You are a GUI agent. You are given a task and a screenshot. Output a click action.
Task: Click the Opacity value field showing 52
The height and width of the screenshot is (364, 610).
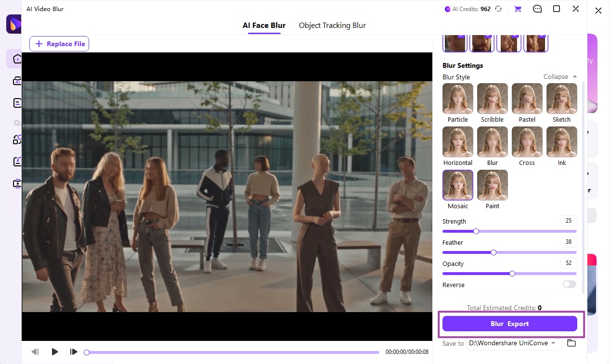tap(569, 263)
